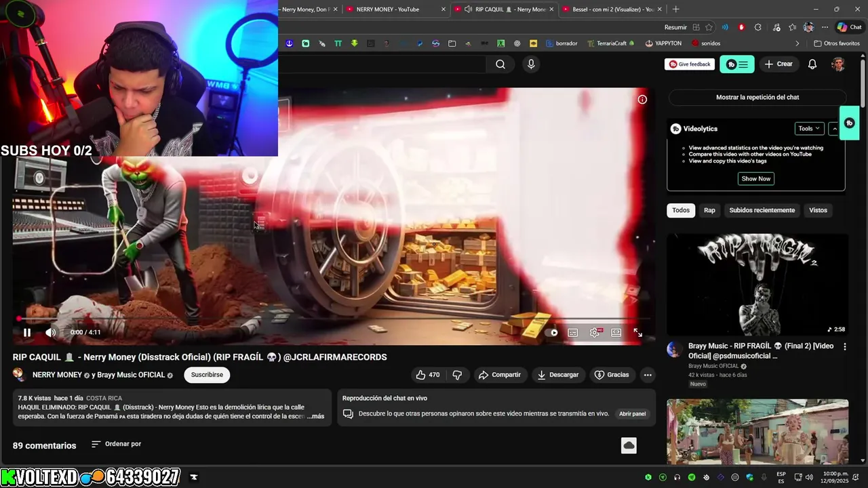Open the video player settings gear
This screenshot has height=488, width=868.
point(595,332)
